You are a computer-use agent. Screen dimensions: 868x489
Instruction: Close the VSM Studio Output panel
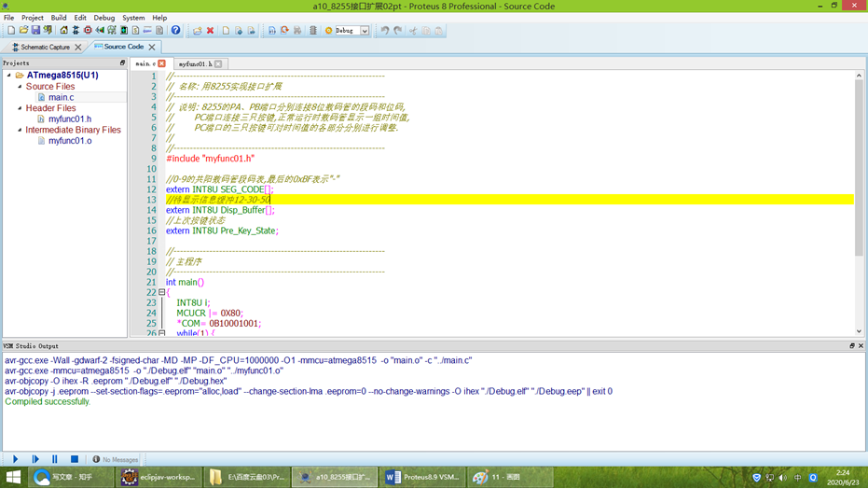[861, 345]
